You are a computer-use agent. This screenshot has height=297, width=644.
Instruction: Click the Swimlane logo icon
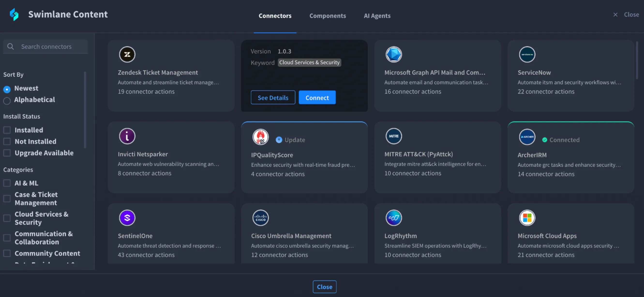tap(14, 15)
